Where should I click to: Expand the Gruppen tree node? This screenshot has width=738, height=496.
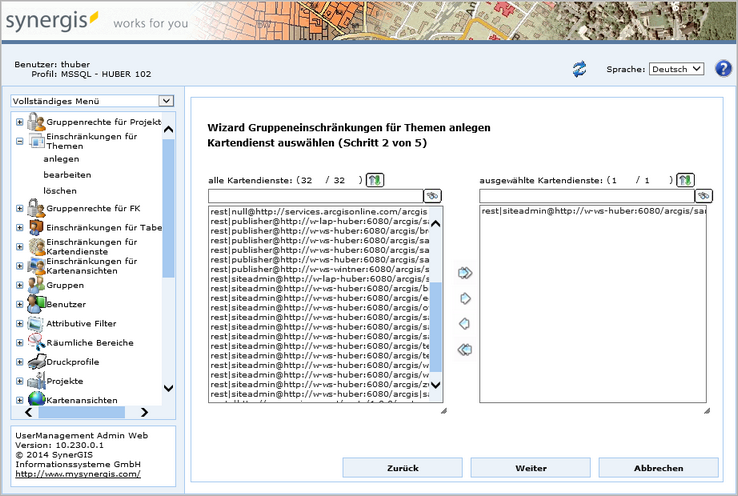pyautogui.click(x=20, y=285)
